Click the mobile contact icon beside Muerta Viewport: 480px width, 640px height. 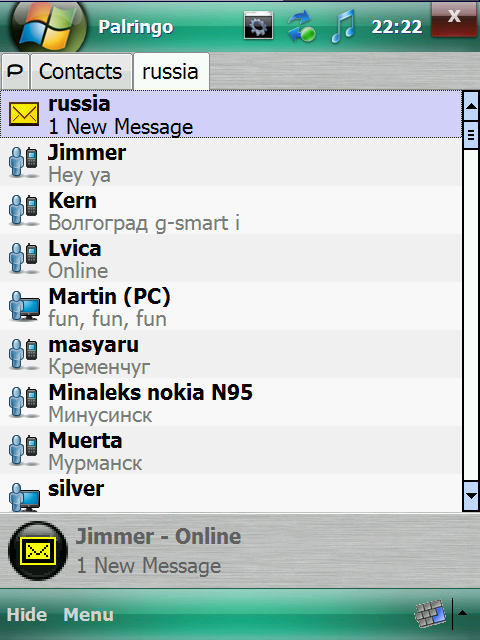(24, 450)
